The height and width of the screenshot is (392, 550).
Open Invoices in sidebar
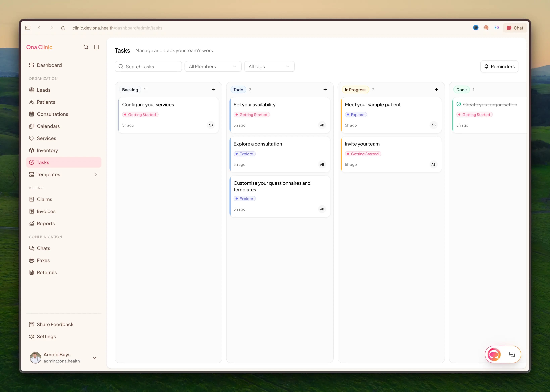[x=64, y=211]
